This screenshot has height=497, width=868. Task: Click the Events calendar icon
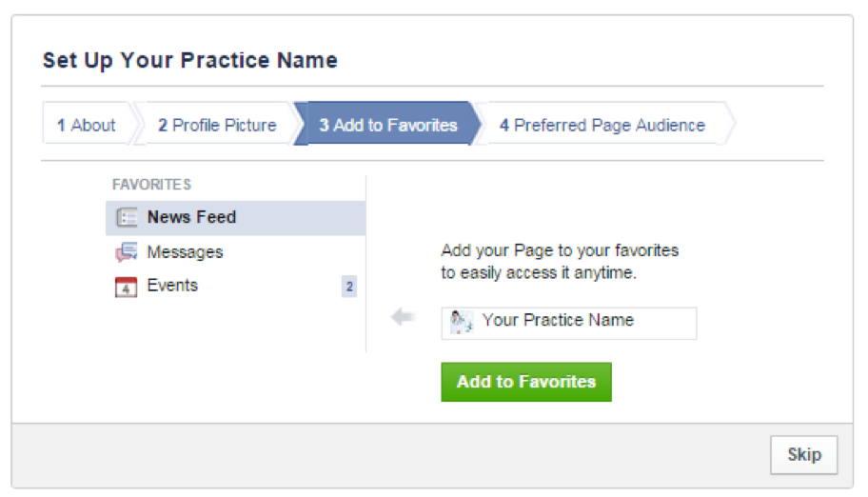pos(127,287)
